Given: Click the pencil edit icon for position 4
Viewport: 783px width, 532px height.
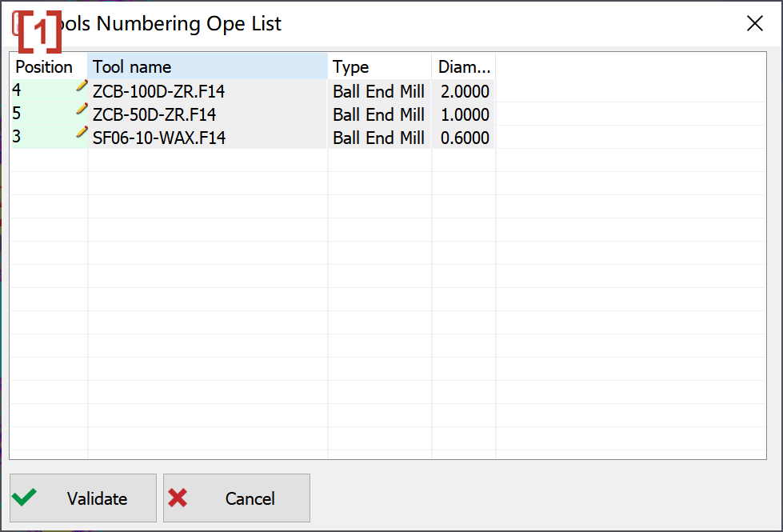Looking at the screenshot, I should click(82, 86).
